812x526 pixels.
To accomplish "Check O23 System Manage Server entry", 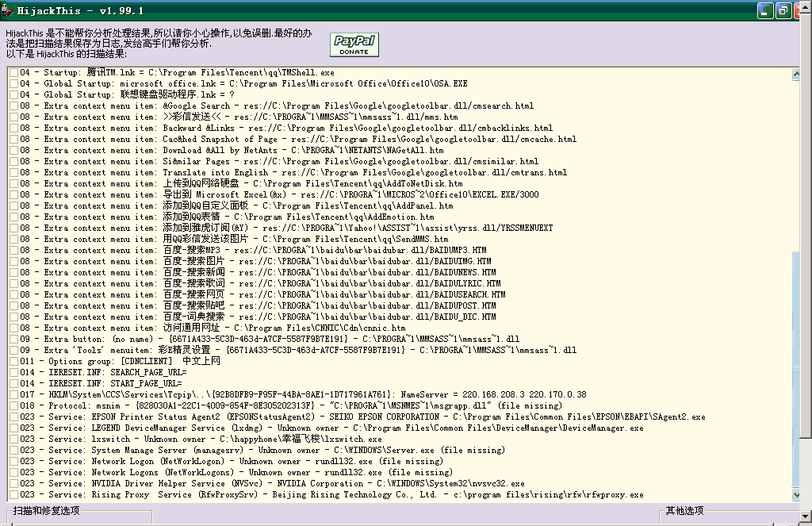I will pyautogui.click(x=14, y=451).
